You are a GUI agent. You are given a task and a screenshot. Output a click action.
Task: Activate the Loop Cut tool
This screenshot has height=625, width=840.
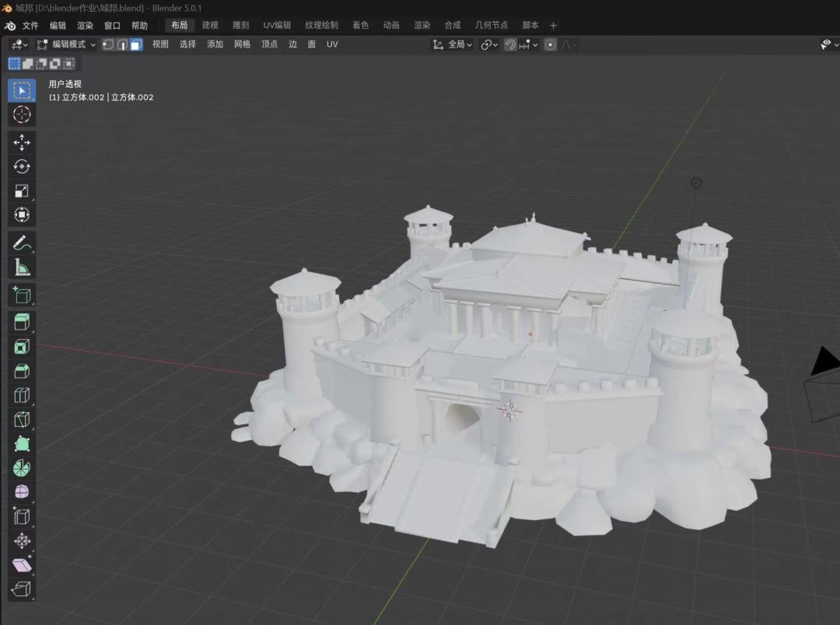tap(22, 395)
